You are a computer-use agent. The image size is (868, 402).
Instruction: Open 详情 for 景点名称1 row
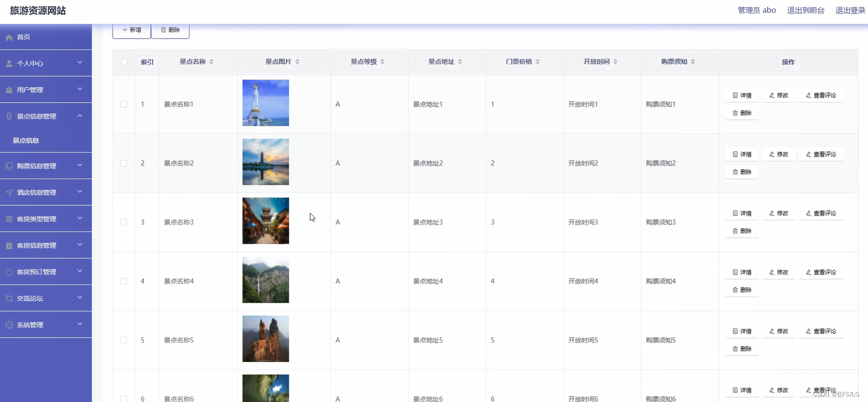click(742, 95)
